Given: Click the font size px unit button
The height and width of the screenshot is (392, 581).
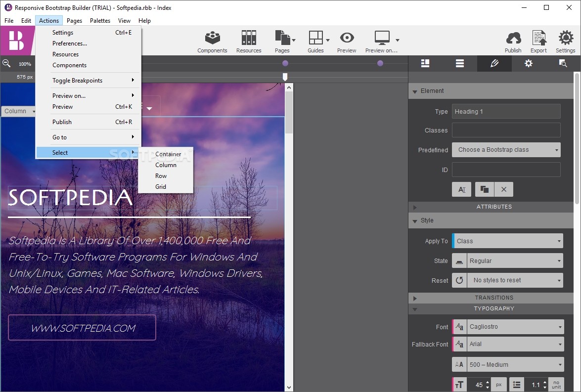Looking at the screenshot, I should (x=499, y=385).
